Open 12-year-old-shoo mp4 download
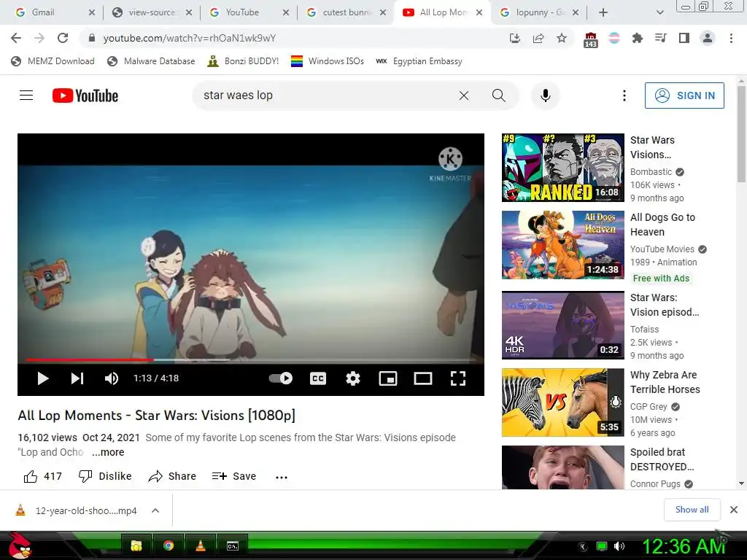Viewport: 747px width, 560px height. click(76, 510)
